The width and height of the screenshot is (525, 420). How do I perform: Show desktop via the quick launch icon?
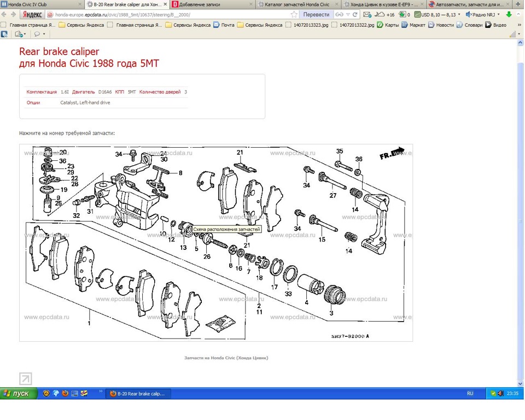pyautogui.click(x=74, y=393)
